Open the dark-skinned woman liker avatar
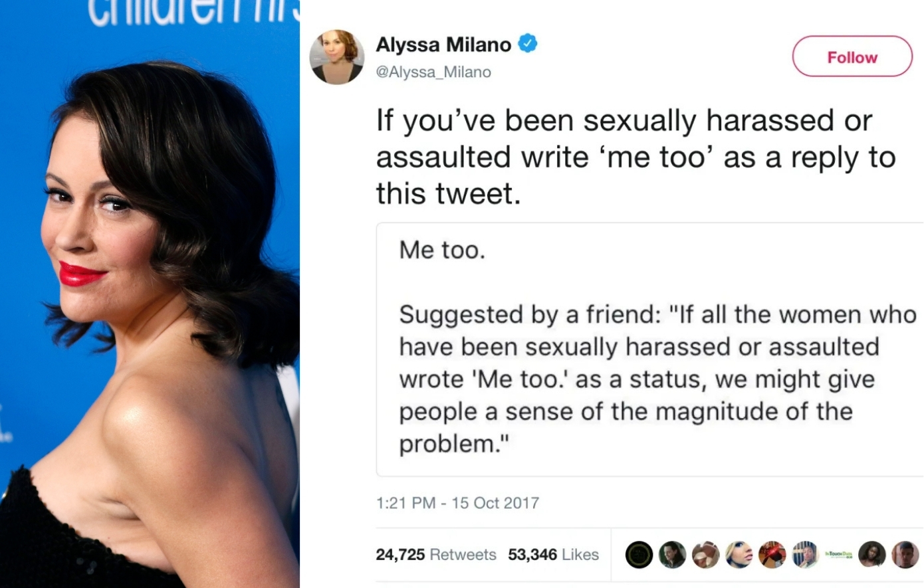This screenshot has height=588, width=924. click(x=872, y=555)
